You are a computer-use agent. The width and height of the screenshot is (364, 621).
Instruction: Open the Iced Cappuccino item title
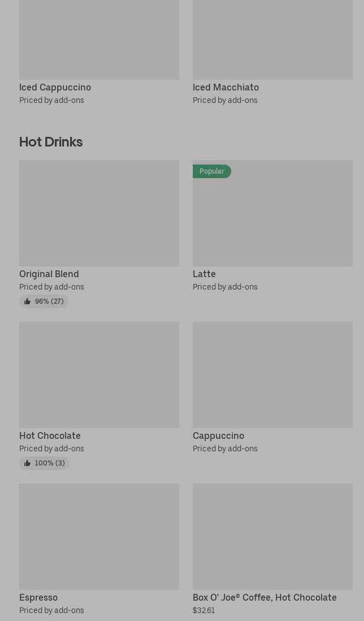pos(55,87)
